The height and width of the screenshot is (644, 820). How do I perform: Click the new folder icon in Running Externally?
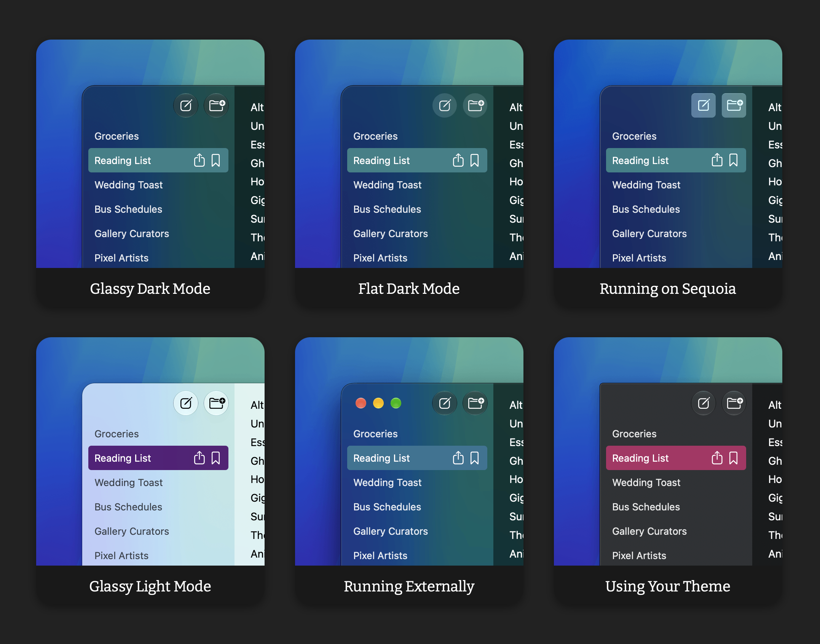click(x=475, y=403)
